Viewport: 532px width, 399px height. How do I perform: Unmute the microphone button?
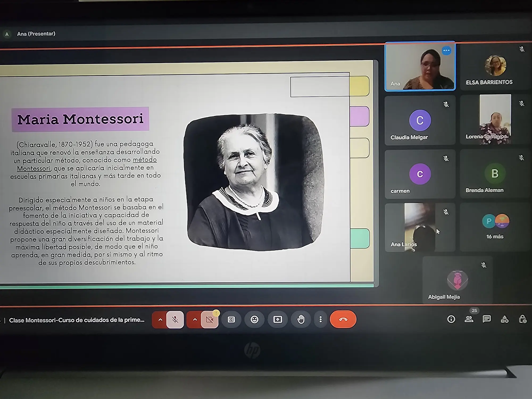tap(175, 319)
